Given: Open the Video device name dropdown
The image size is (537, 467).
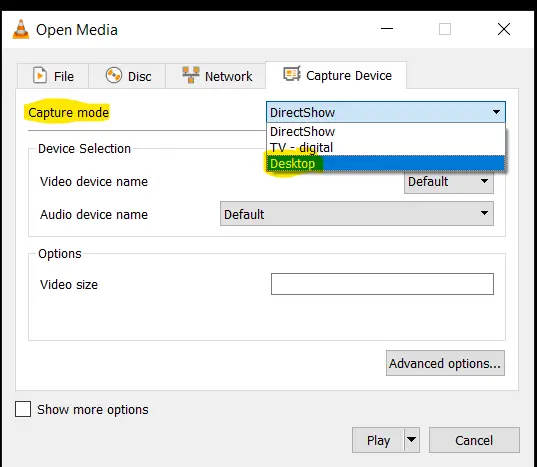Looking at the screenshot, I should click(449, 182).
